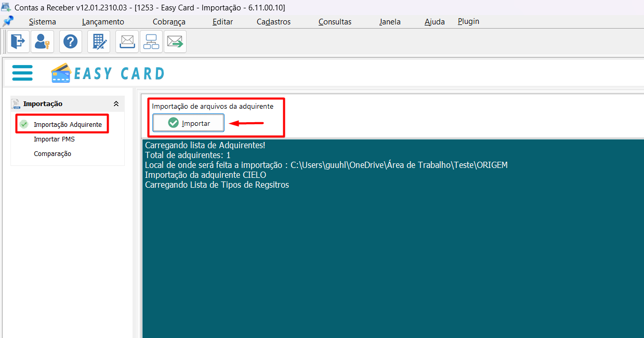
Task: Click the Importação panel header
Action: (68, 104)
